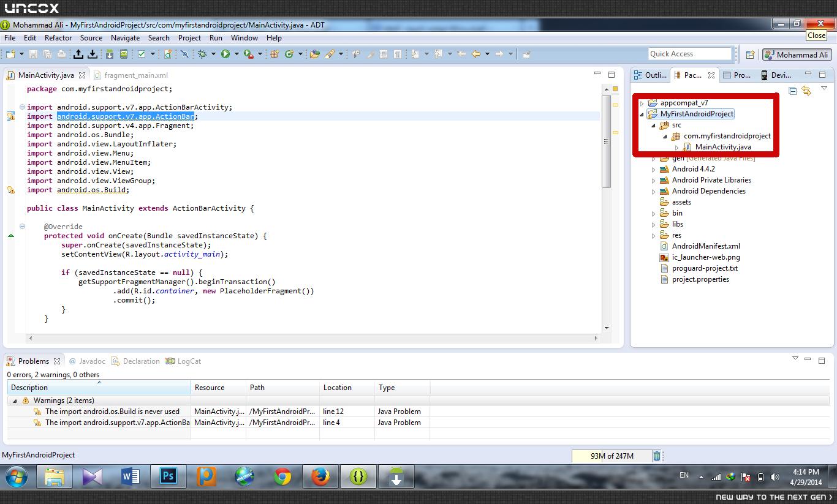
Task: Click the Open Type folder icon
Action: pyautogui.click(x=314, y=54)
